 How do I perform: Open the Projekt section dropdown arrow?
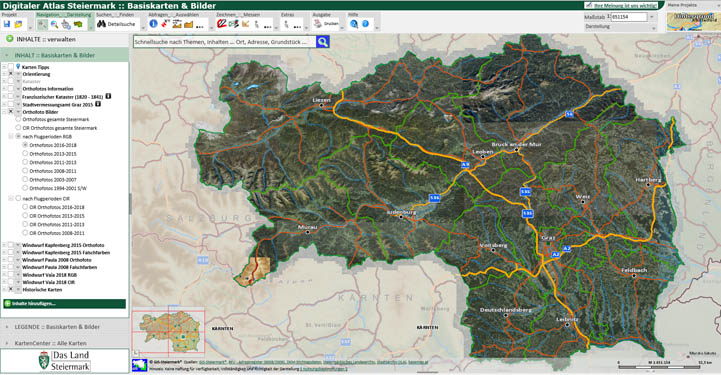(x=31, y=28)
